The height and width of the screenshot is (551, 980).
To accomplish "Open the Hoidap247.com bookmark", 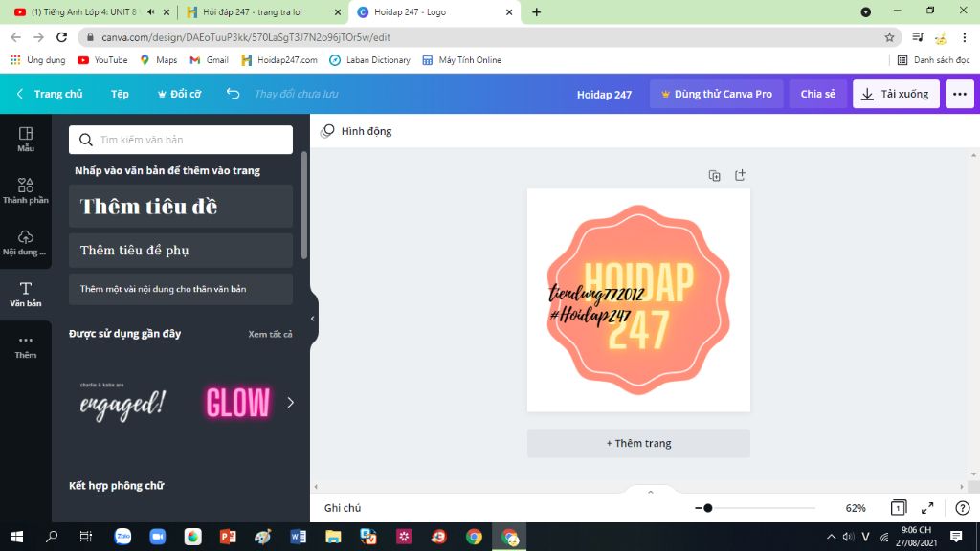I will coord(279,60).
